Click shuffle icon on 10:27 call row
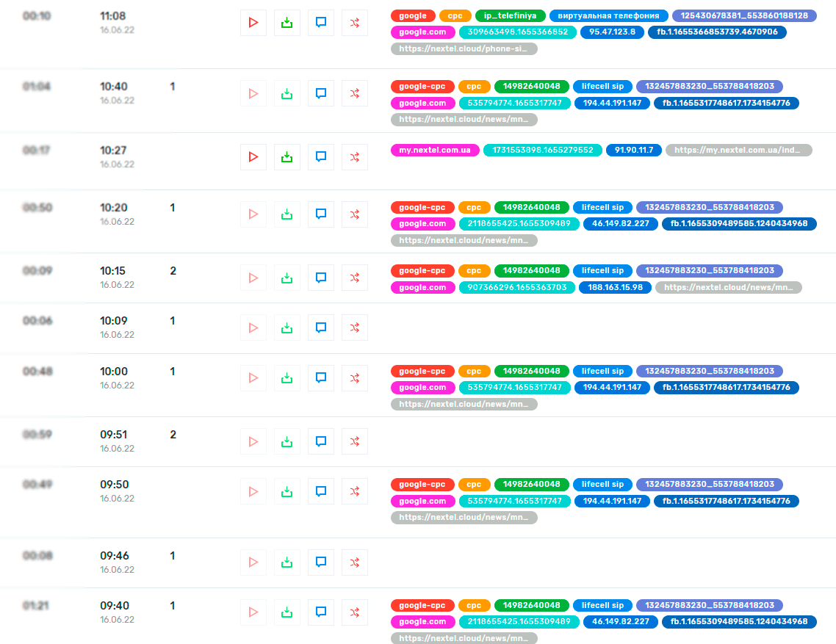Viewport: 836px width, 644px height. pos(355,156)
